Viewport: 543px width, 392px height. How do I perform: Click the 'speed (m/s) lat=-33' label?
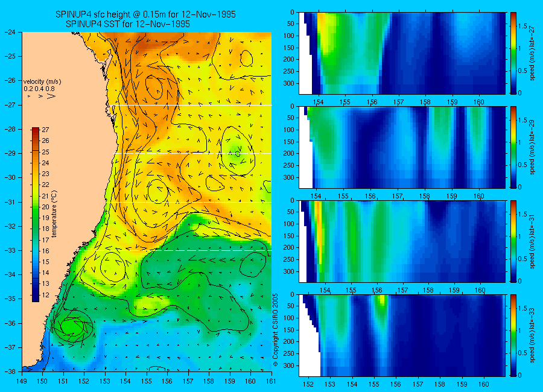coord(532,335)
